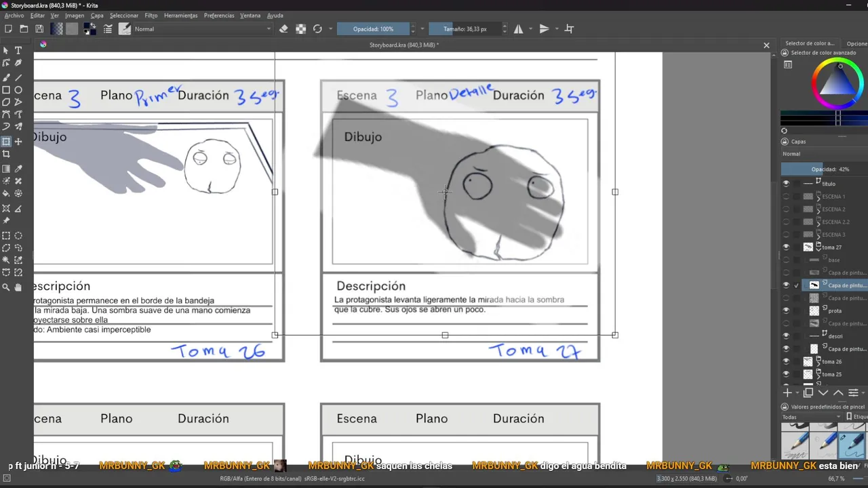Open horizontal mirror options dropdown arrow

(530, 29)
